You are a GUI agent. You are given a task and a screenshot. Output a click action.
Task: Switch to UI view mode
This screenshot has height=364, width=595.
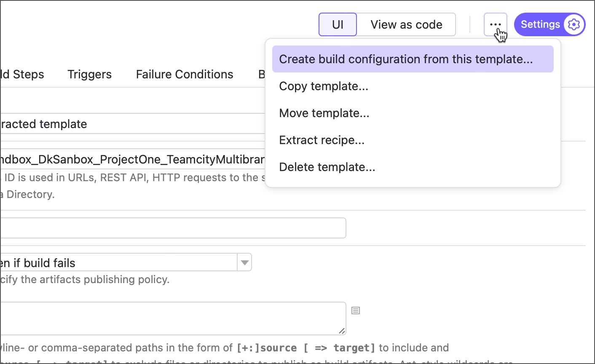pos(337,24)
